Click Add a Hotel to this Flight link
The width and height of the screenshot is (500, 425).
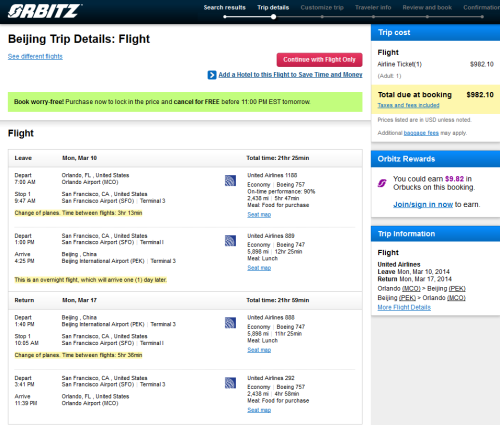pyautogui.click(x=290, y=75)
